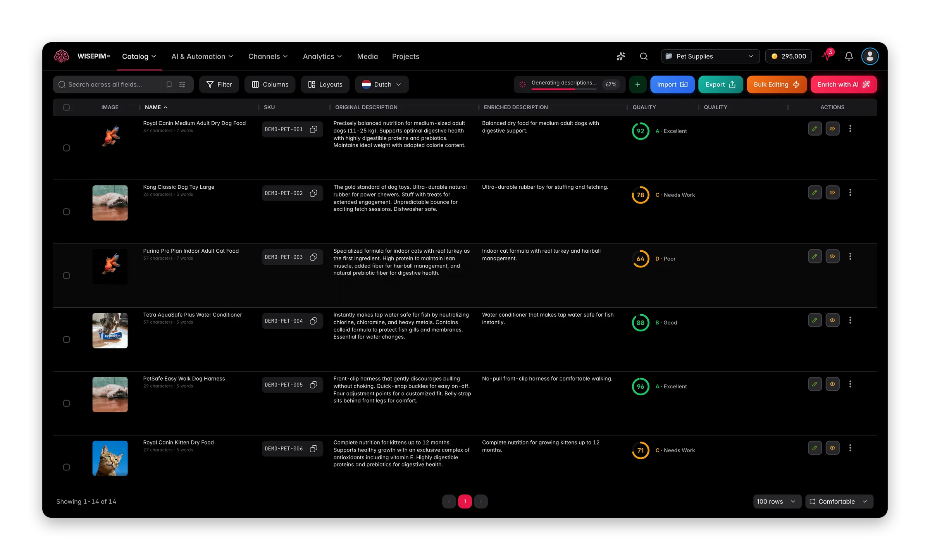Click the Import button
This screenshot has height=560, width=930.
point(672,84)
